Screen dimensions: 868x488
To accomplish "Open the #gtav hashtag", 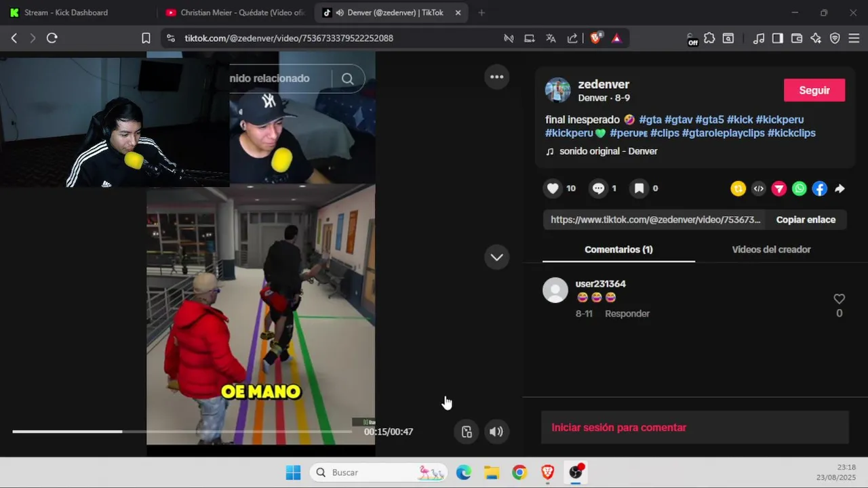I will [678, 120].
